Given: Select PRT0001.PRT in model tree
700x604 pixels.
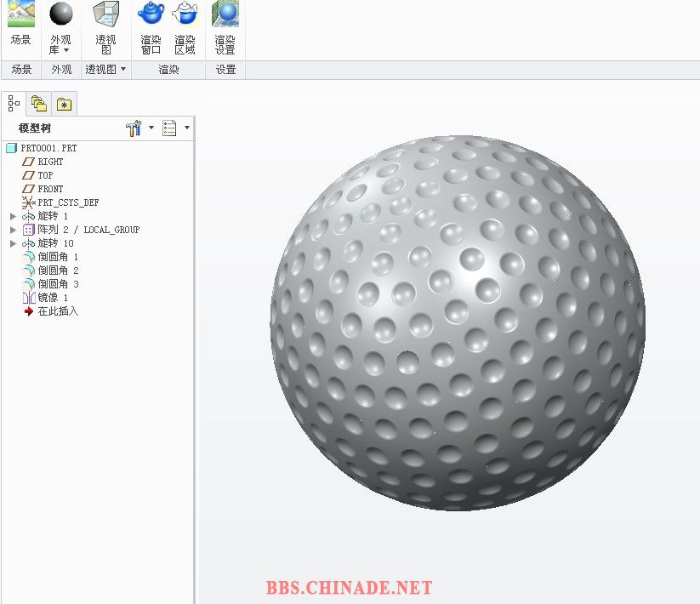Looking at the screenshot, I should (x=48, y=148).
